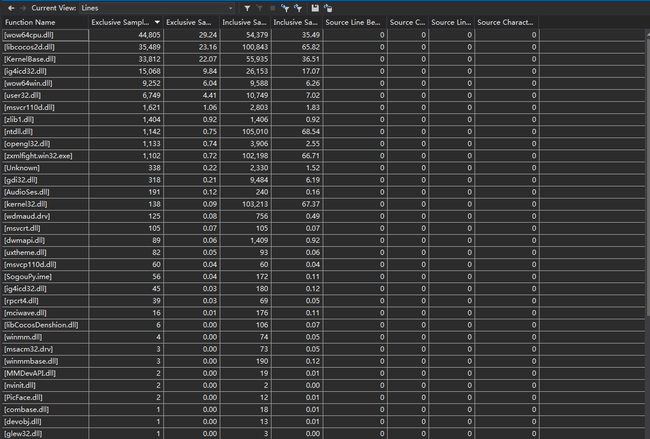This screenshot has height=439, width=650.
Task: Click the 22.07 exclusive percent cell
Action: [x=192, y=59]
